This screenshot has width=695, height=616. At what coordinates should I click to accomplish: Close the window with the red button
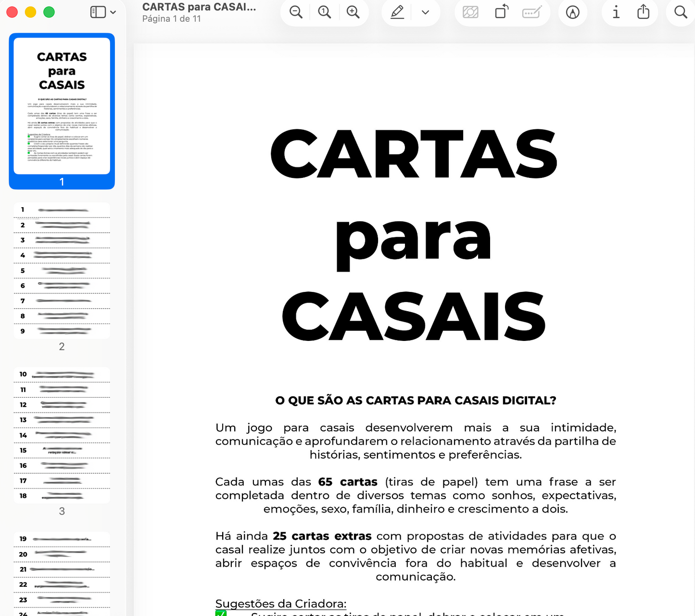(x=12, y=12)
